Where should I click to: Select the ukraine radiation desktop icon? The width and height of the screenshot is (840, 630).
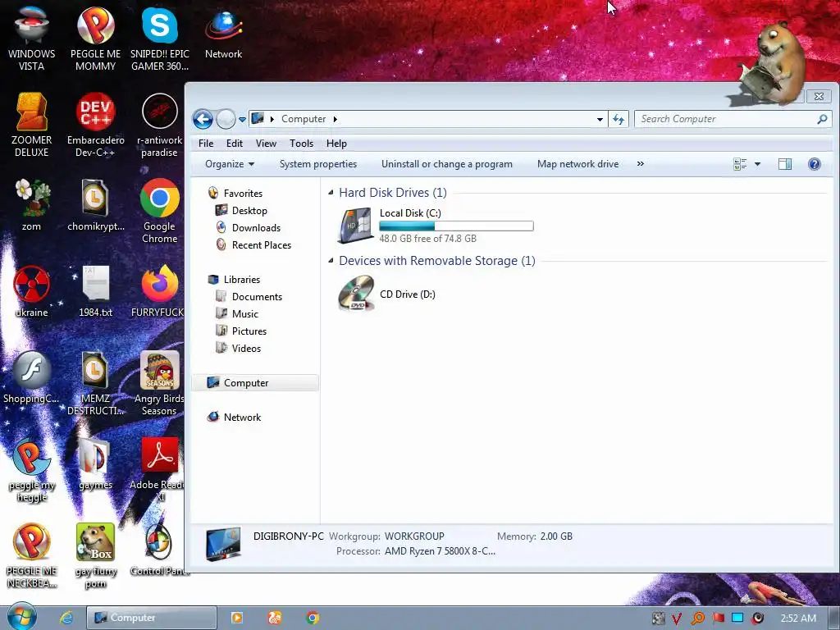[31, 290]
